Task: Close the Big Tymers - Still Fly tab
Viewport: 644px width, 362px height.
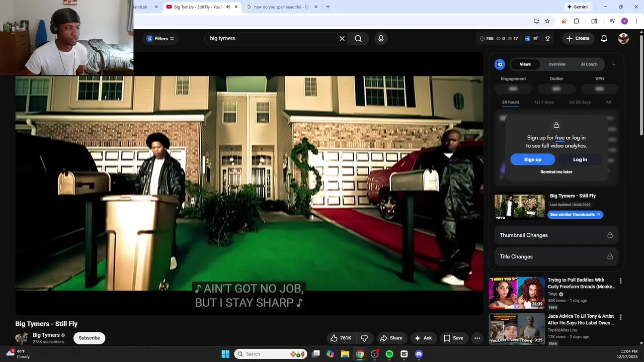Action: pyautogui.click(x=236, y=7)
